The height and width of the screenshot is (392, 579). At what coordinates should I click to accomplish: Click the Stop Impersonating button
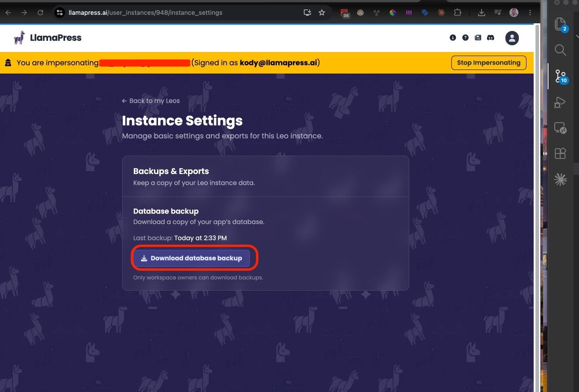[x=488, y=63]
